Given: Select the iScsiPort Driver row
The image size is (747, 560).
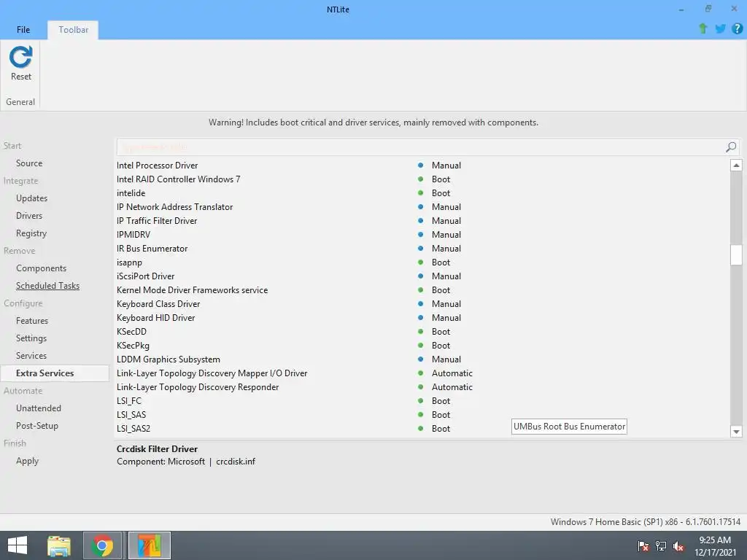Looking at the screenshot, I should 422,276.
